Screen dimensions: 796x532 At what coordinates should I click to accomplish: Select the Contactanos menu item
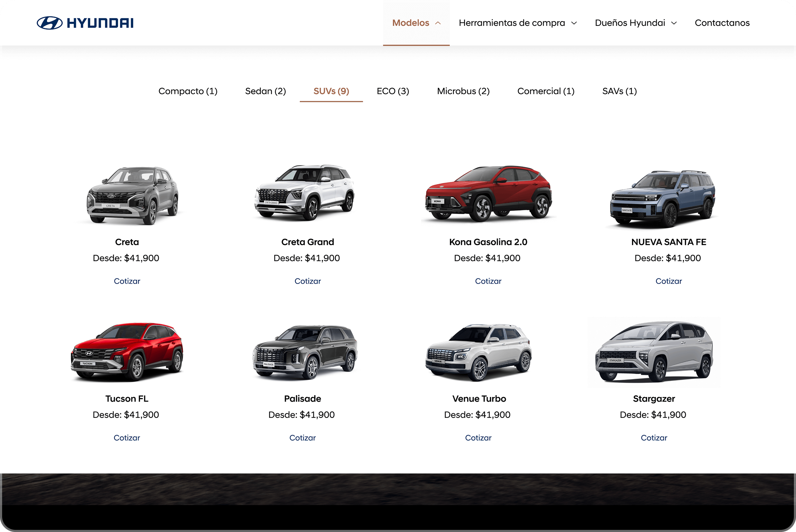click(x=721, y=23)
